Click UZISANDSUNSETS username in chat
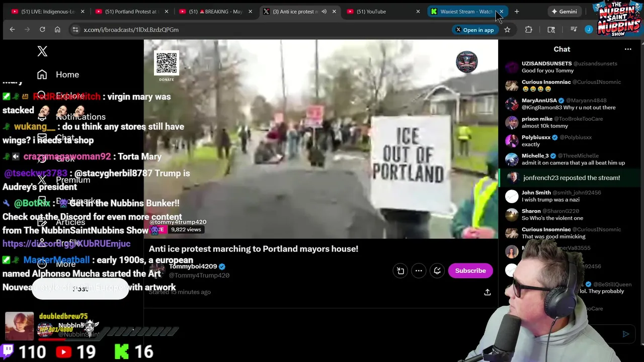The image size is (644, 362). tap(546, 64)
